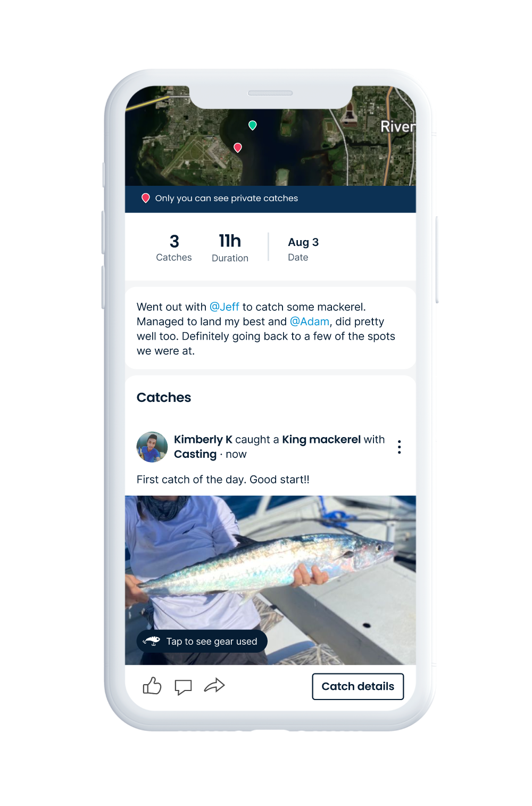Tap the 3 Catches stat
Screen dimensions: 532x806
click(x=174, y=248)
